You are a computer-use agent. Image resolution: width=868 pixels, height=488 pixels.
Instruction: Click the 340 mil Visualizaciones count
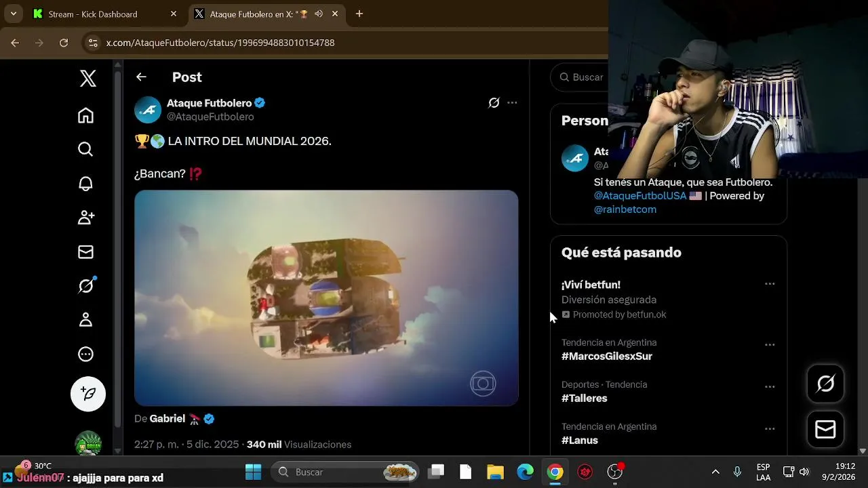tap(299, 445)
